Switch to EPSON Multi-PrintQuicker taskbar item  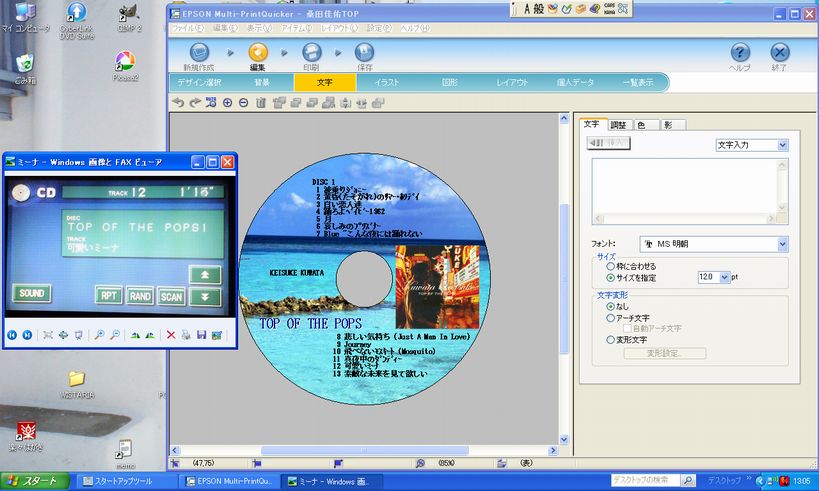(229, 481)
